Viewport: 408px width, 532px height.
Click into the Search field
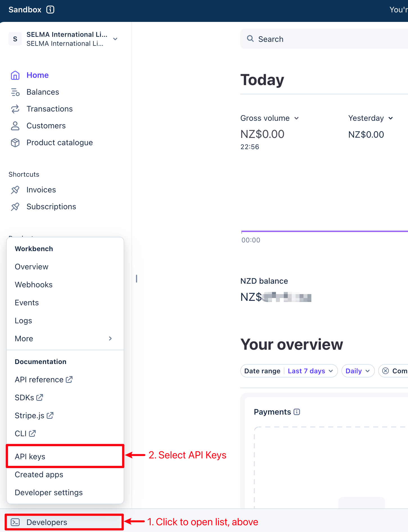(323, 39)
